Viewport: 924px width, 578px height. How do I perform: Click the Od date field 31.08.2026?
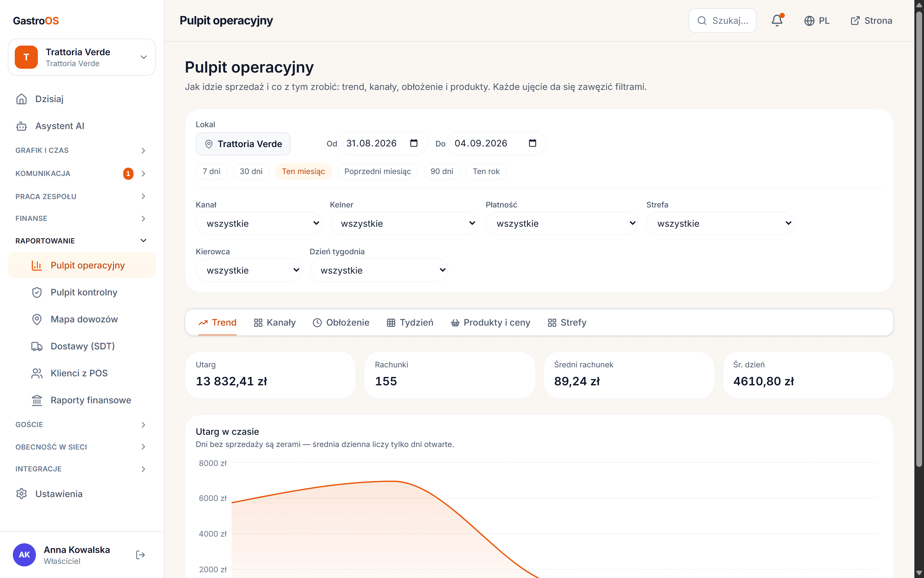coord(382,143)
